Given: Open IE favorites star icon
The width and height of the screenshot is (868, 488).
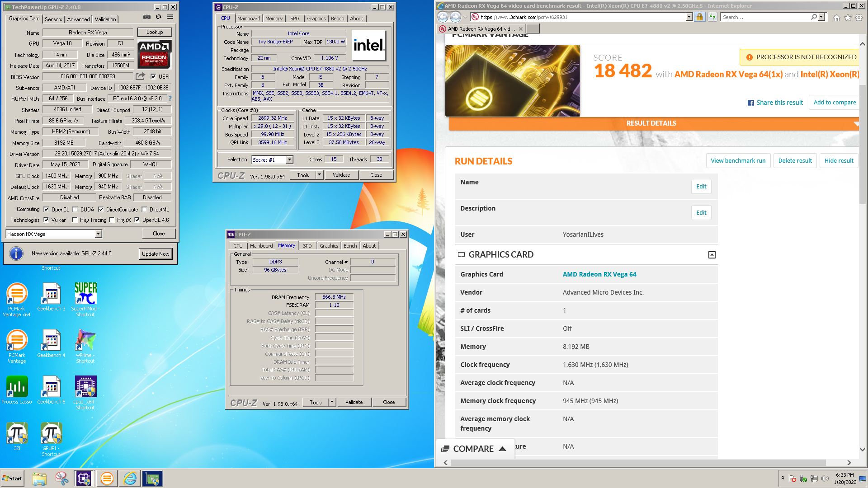Looking at the screenshot, I should tap(848, 18).
